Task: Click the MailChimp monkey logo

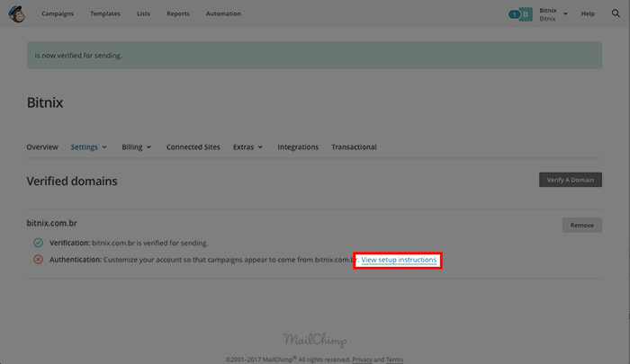Action: click(17, 14)
